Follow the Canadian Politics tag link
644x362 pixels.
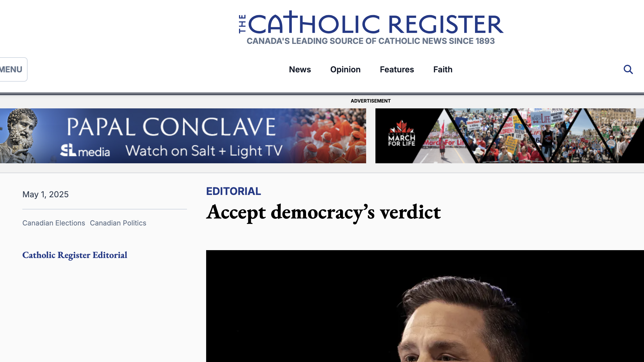(118, 223)
